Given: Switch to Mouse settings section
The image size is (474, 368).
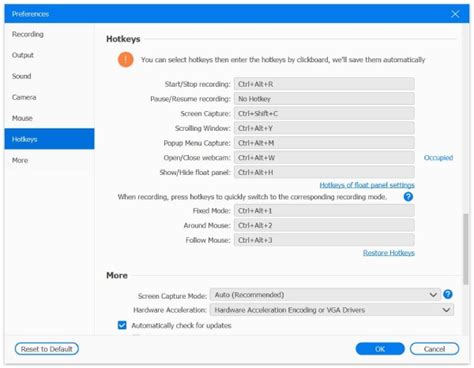Looking at the screenshot, I should point(49,118).
